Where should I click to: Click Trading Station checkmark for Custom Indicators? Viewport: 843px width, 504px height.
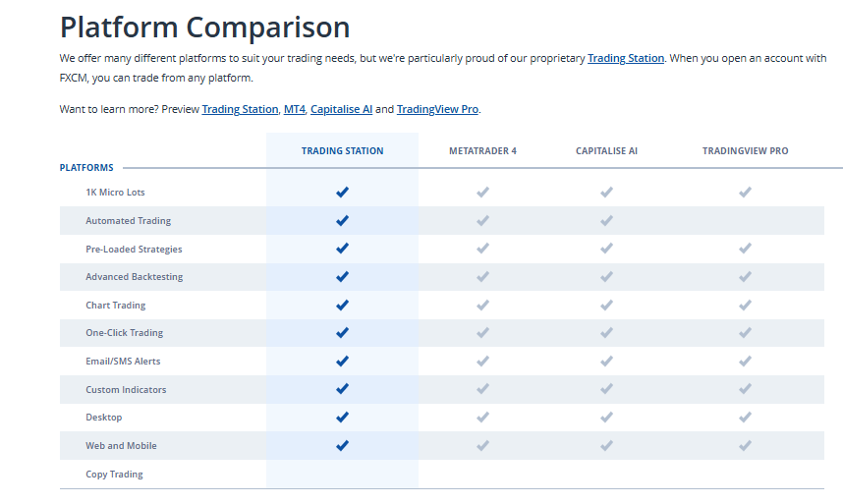click(x=343, y=388)
